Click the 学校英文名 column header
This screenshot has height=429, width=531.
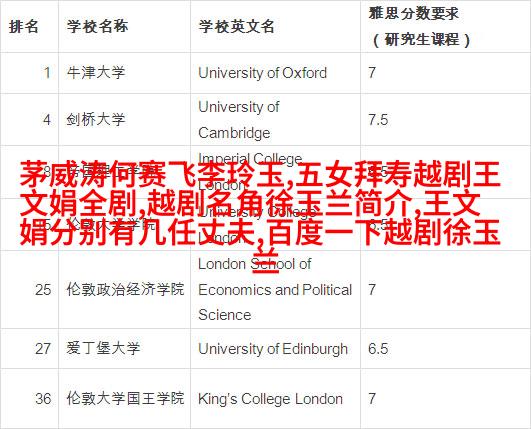click(x=236, y=26)
